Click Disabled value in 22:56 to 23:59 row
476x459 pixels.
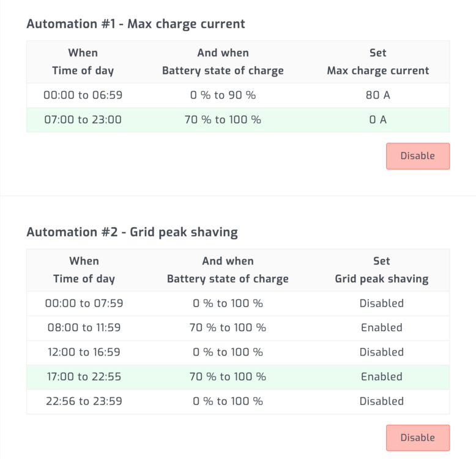click(x=381, y=401)
